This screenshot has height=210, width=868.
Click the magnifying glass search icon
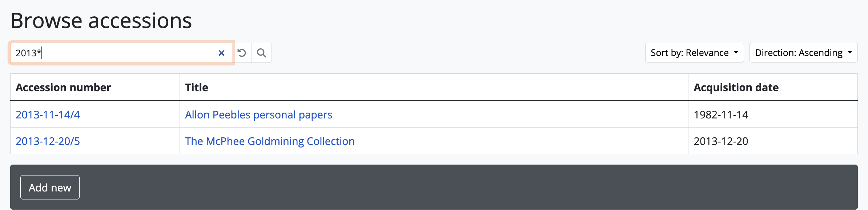pyautogui.click(x=261, y=53)
